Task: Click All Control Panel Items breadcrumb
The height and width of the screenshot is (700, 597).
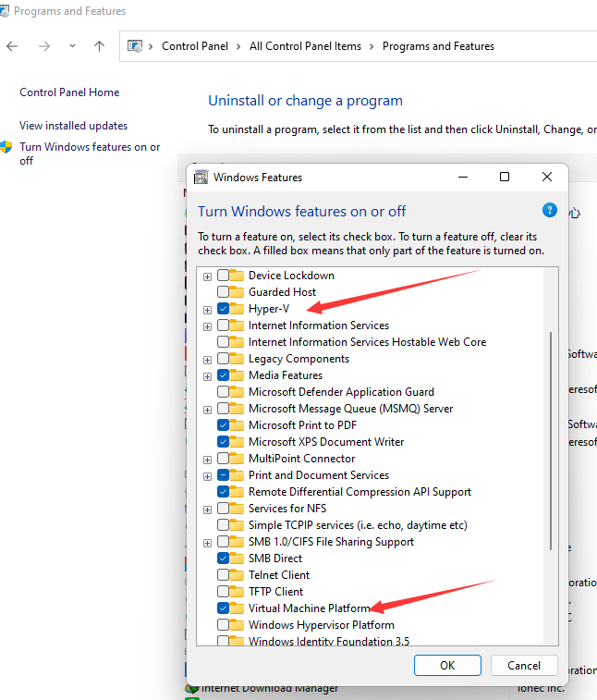Action: (x=305, y=46)
